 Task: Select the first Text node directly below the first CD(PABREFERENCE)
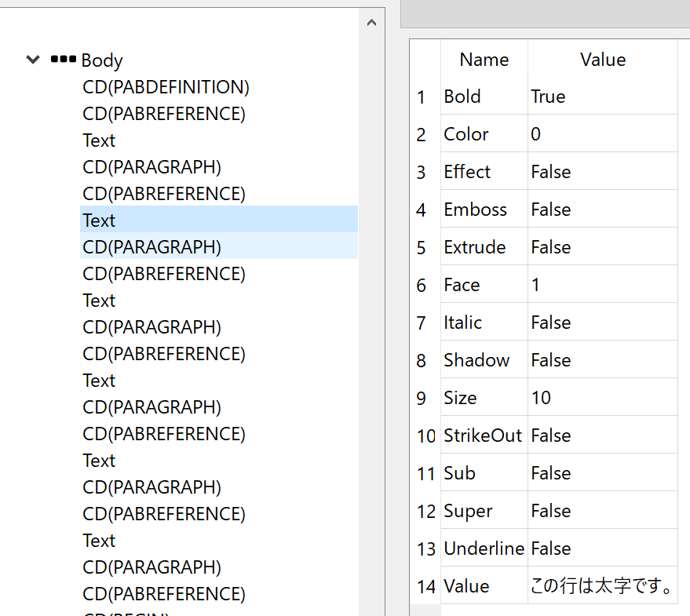pos(99,140)
